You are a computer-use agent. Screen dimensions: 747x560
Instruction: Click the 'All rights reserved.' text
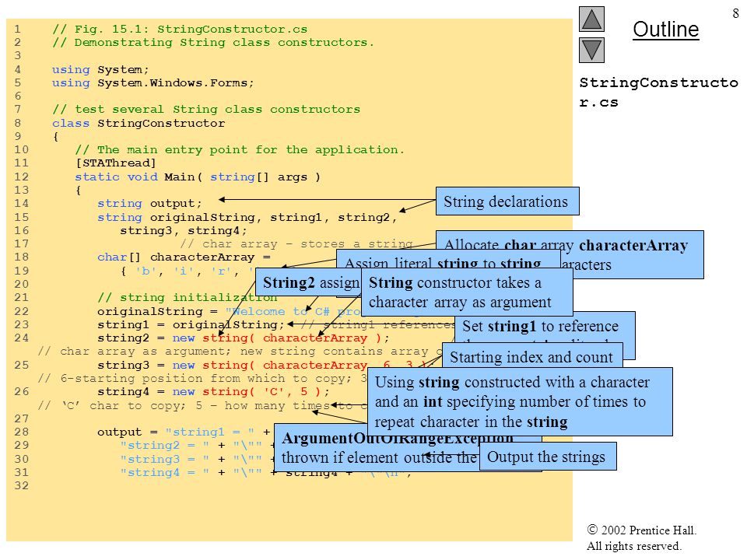coord(633,546)
